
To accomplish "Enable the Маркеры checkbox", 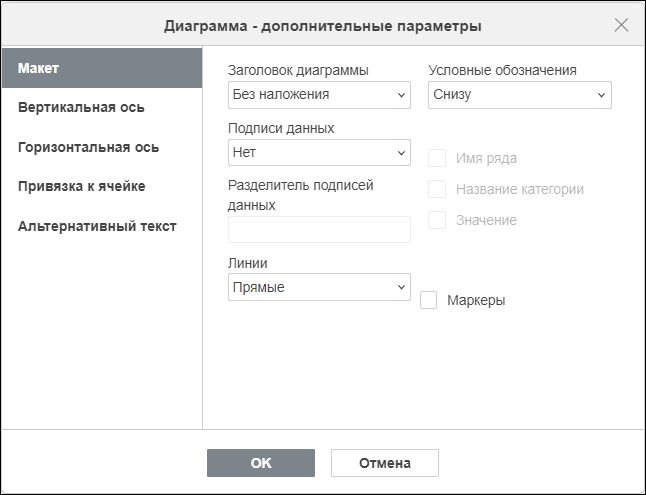I will point(428,300).
